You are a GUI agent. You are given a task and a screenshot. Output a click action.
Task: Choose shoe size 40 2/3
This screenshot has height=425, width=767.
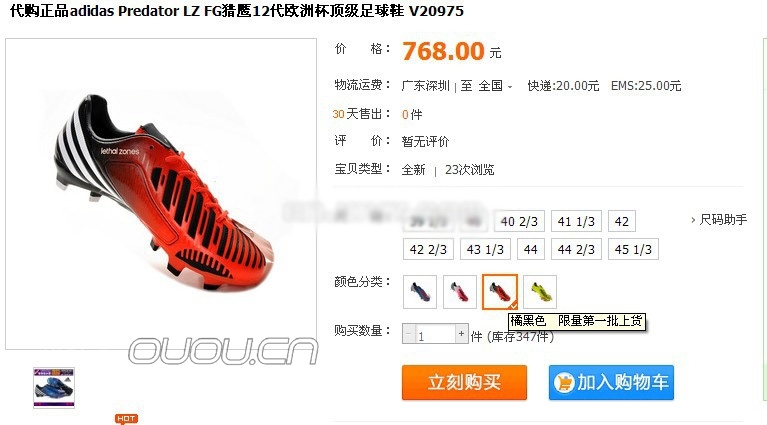(519, 222)
